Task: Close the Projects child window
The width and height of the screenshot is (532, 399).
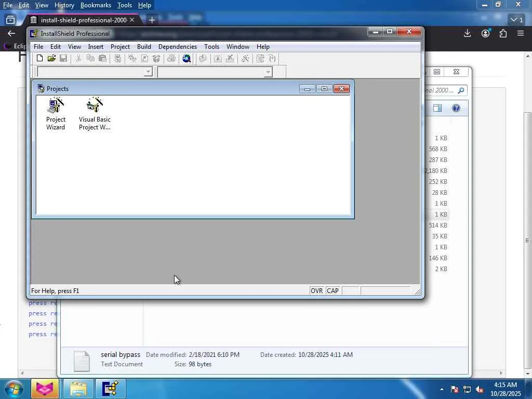Action: [341, 88]
